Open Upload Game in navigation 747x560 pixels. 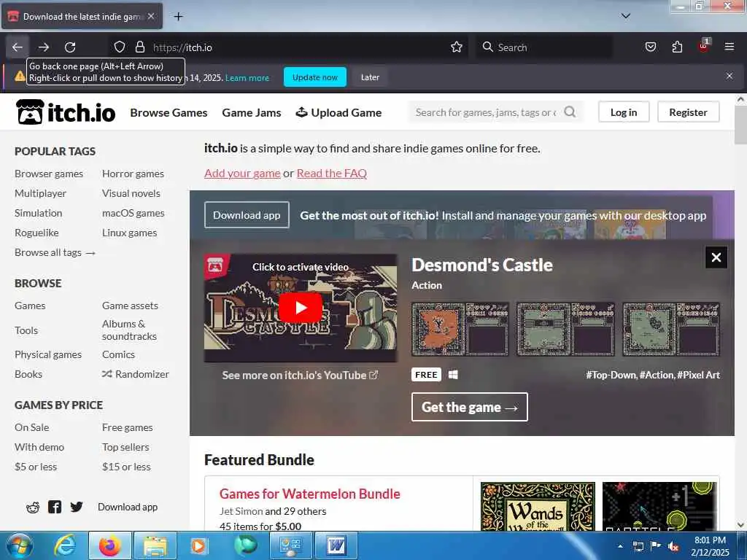click(x=338, y=113)
